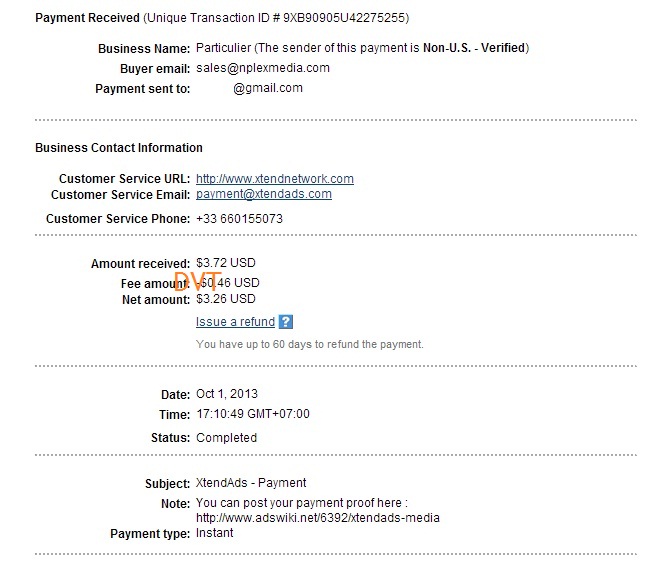
Task: Click the Non-U.S. - Verified sender text
Action: [x=474, y=48]
